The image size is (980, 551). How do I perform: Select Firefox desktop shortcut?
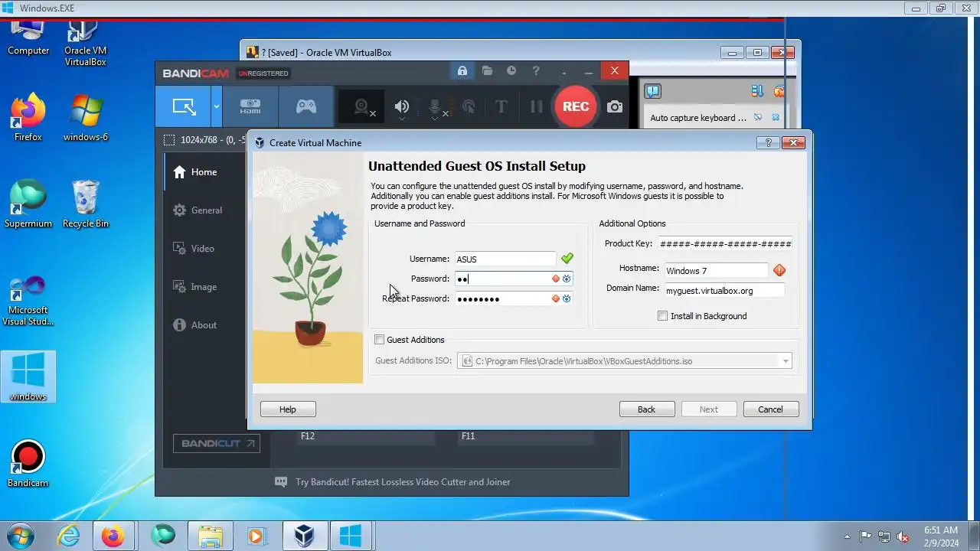pos(28,117)
